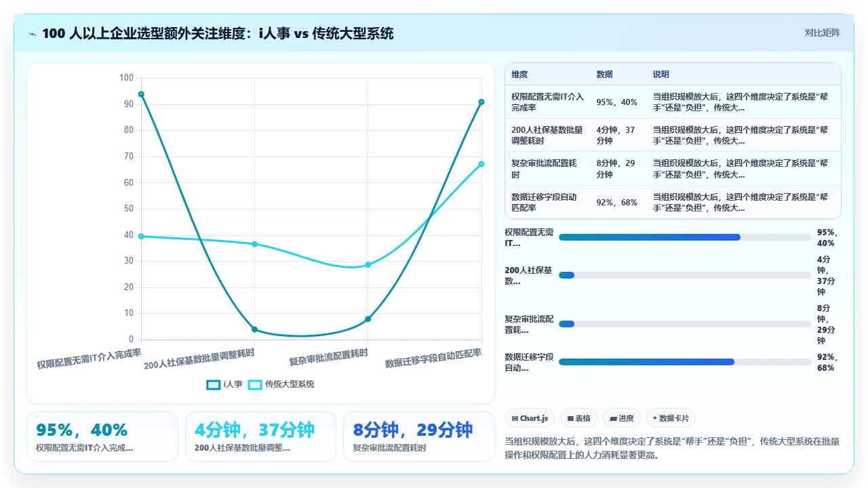Click the dashboard title text
868x488 pixels.
[218, 33]
